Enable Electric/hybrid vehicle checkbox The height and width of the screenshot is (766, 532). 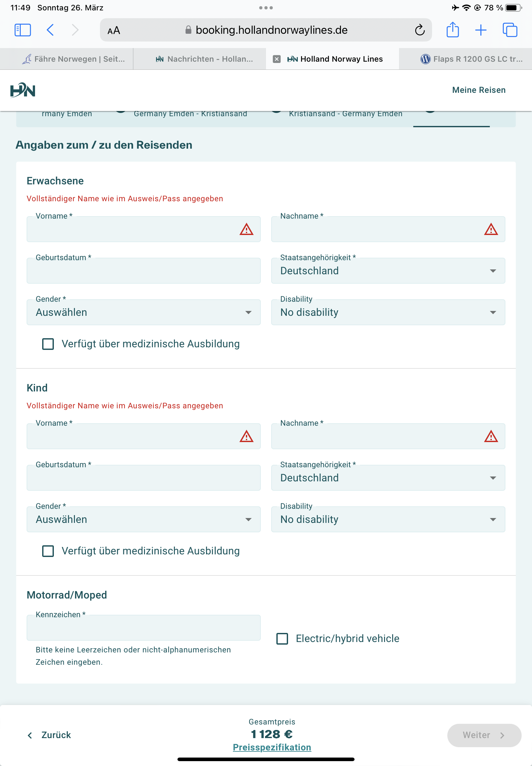282,639
